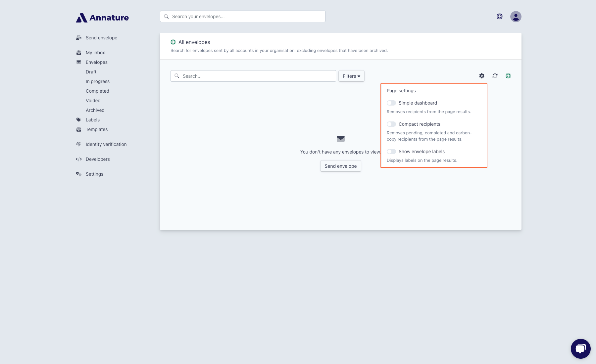Go to Completed envelopes
This screenshot has height=364, width=596.
click(97, 91)
